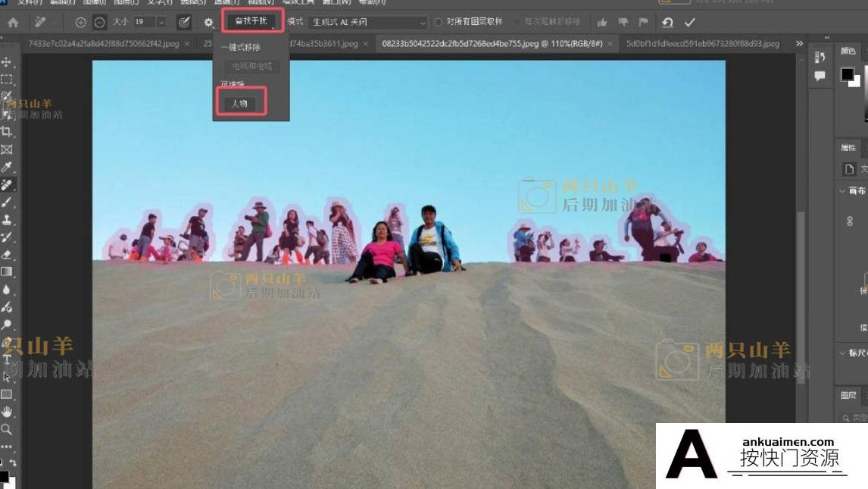Screen dimensions: 868x489
Task: Click the link chain icon in 画布
Action: pyautogui.click(x=850, y=221)
